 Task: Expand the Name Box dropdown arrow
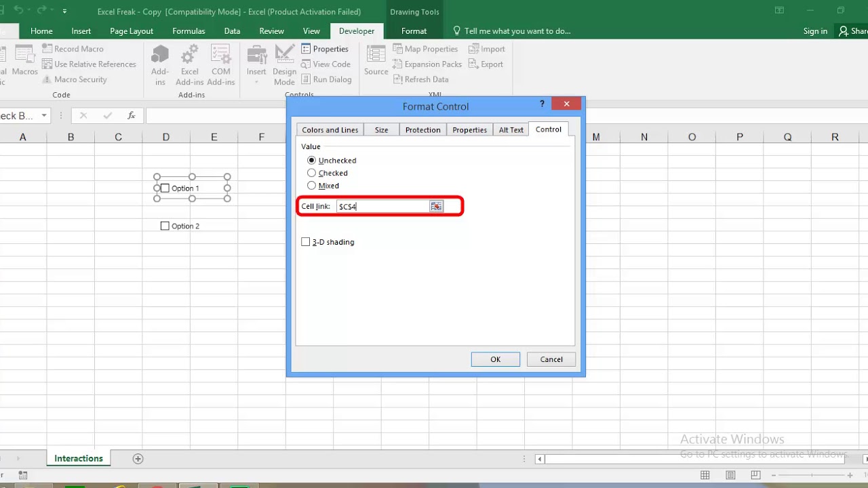(44, 116)
